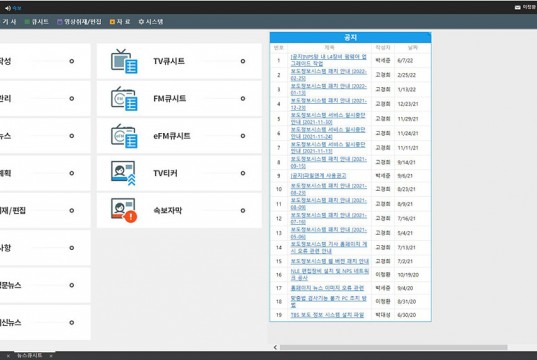Click the date 6/7/22 in row 1
The height and width of the screenshot is (360, 537).
[405, 61]
